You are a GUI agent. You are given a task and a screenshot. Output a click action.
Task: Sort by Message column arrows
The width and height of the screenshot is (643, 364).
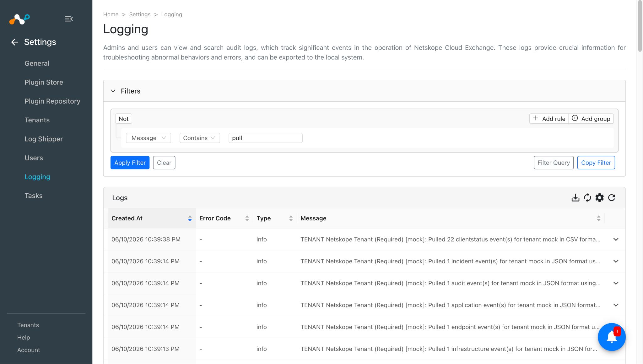click(599, 218)
